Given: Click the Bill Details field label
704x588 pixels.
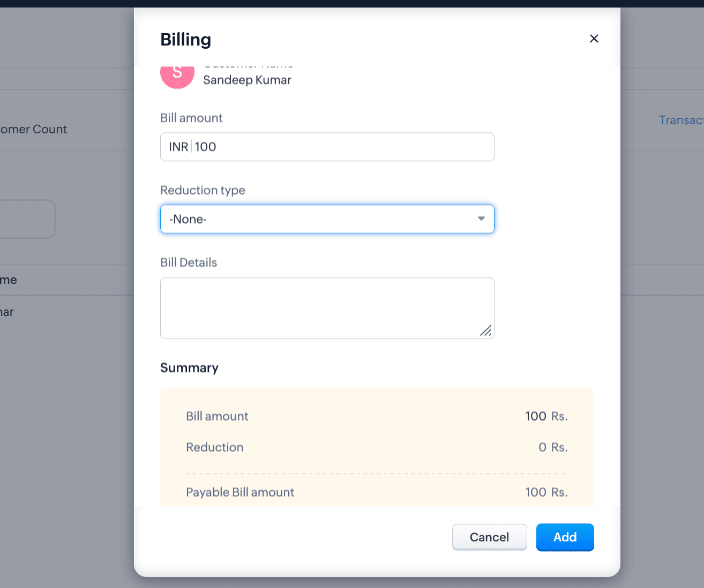Looking at the screenshot, I should (189, 262).
